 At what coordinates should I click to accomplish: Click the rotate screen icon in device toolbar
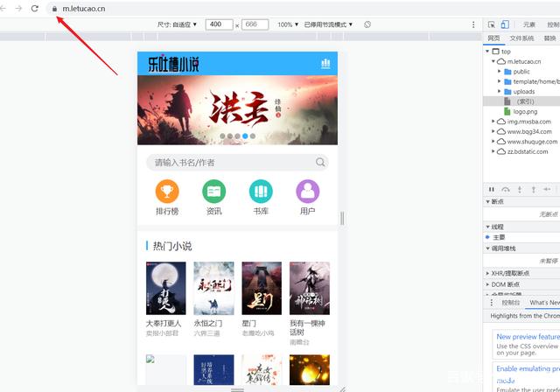(367, 24)
